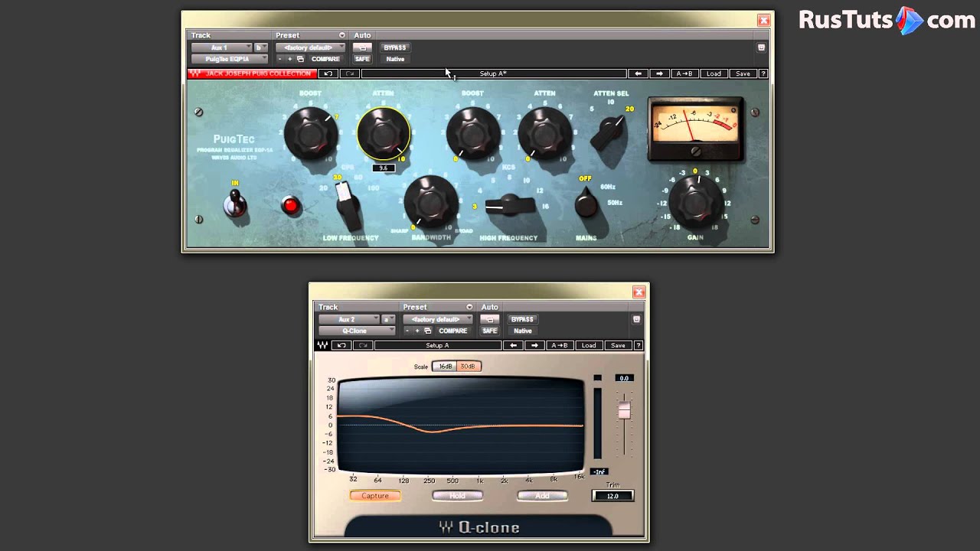This screenshot has height=551, width=980.
Task: Click copy settings icon in Q-Clone header
Action: [427, 331]
